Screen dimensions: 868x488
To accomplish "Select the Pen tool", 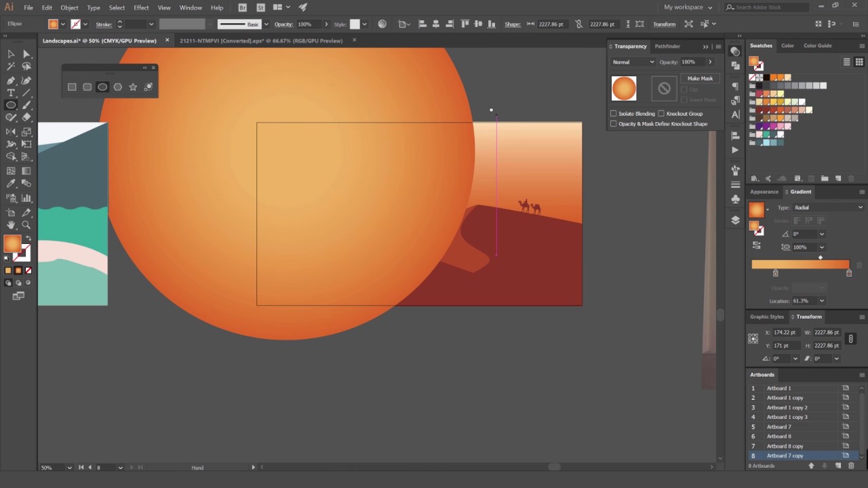I will click(11, 80).
